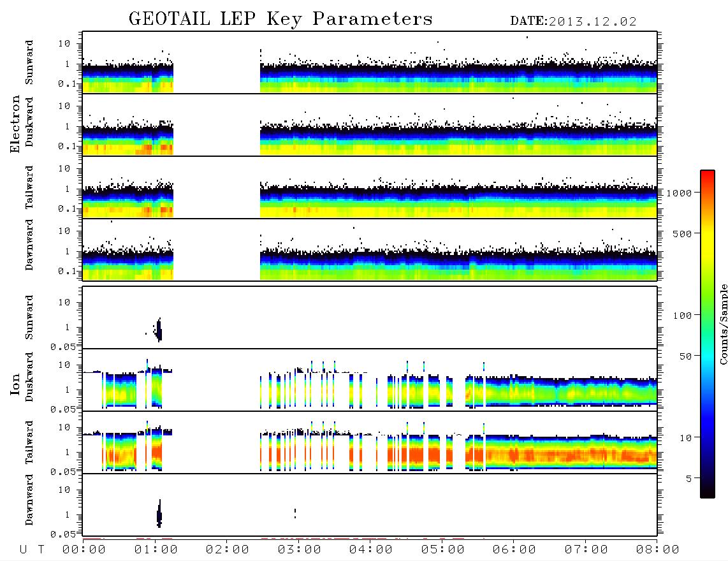Click the red top of the colorbar

point(708,175)
